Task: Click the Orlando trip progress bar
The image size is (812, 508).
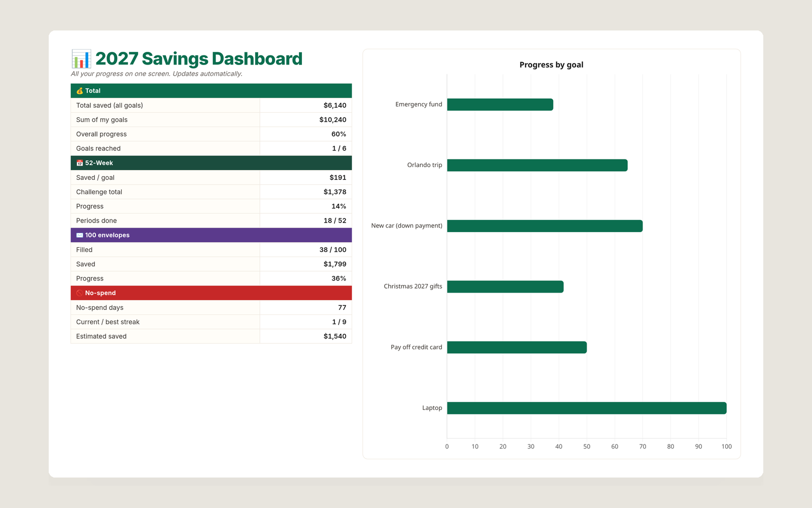Action: coord(537,165)
